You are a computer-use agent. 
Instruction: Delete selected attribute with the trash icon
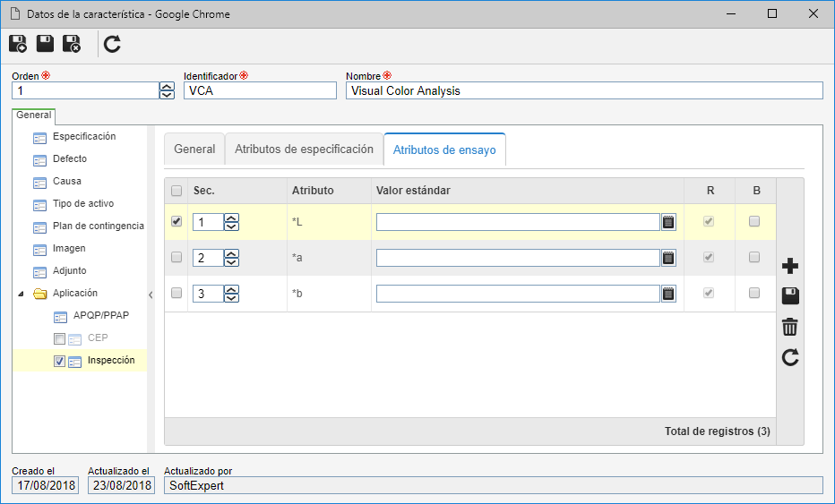790,327
